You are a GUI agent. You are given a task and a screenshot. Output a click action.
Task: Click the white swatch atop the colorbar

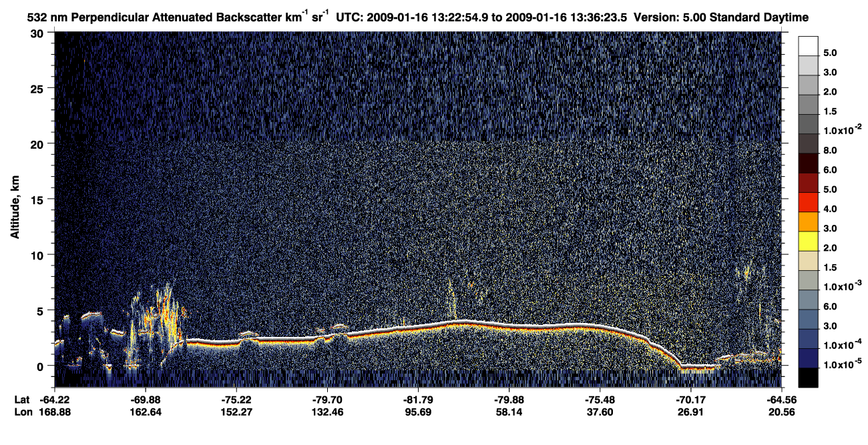(x=808, y=45)
